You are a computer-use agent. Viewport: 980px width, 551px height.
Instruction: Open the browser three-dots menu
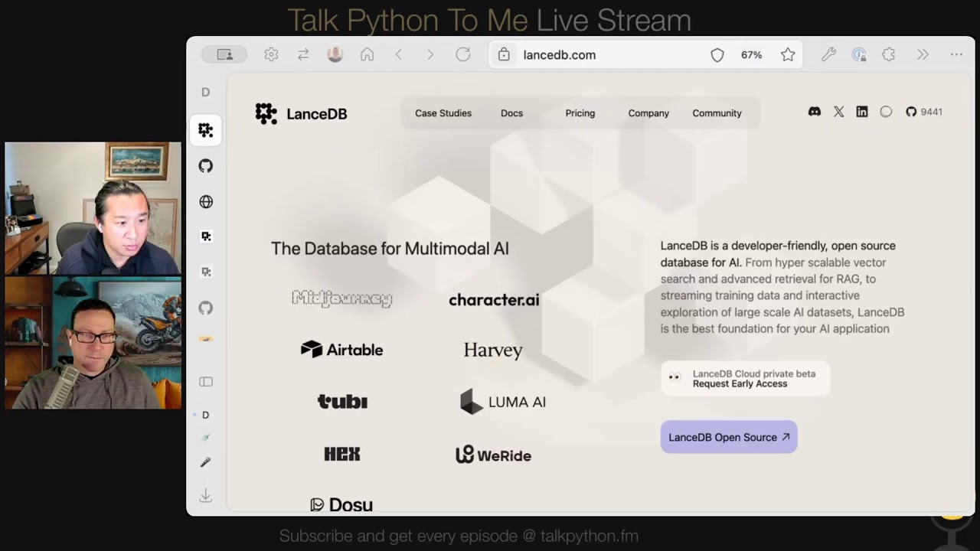[956, 54]
